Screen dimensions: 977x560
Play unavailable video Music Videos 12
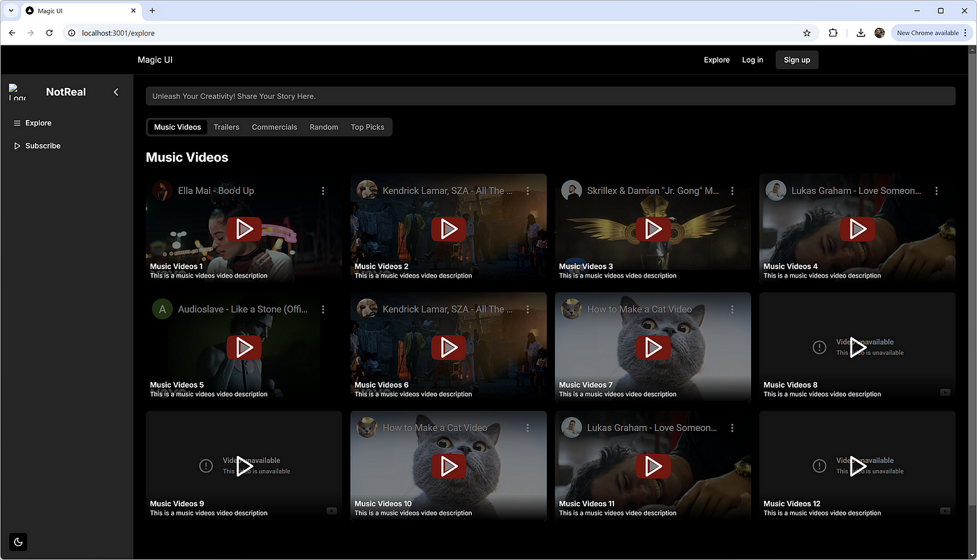pos(858,466)
